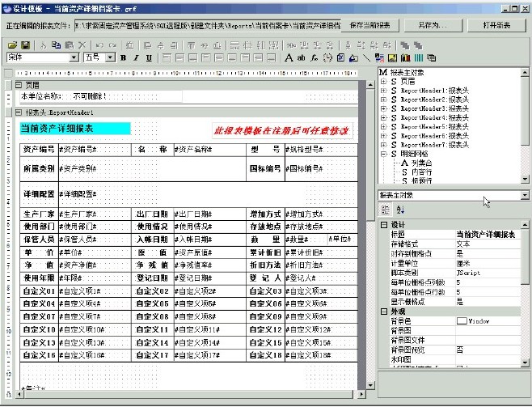Toggle italic text formatting
This screenshot has width=532, height=407.
tap(136, 58)
